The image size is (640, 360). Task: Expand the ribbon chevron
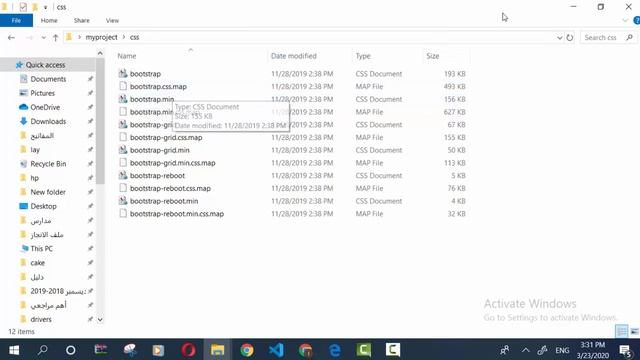pyautogui.click(x=625, y=20)
